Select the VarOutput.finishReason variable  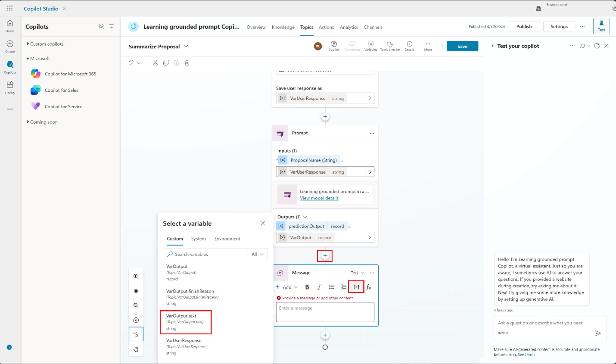point(192,297)
